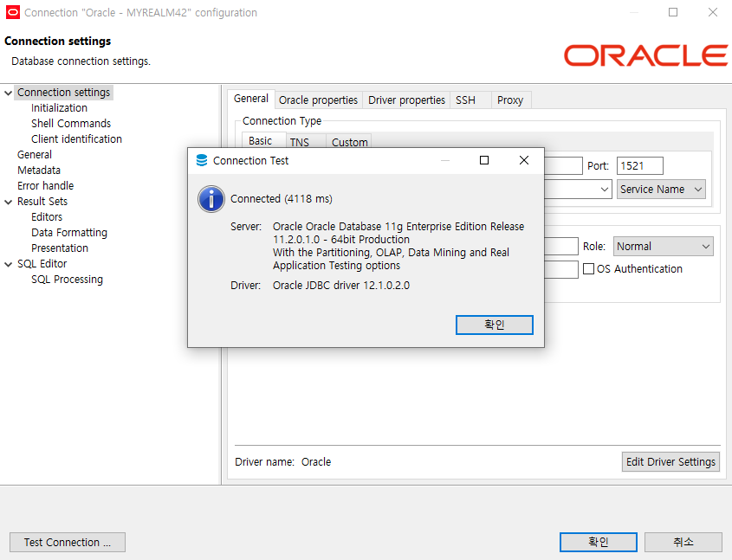The width and height of the screenshot is (732, 560).
Task: Select SQL Editor in the tree
Action: (x=42, y=264)
